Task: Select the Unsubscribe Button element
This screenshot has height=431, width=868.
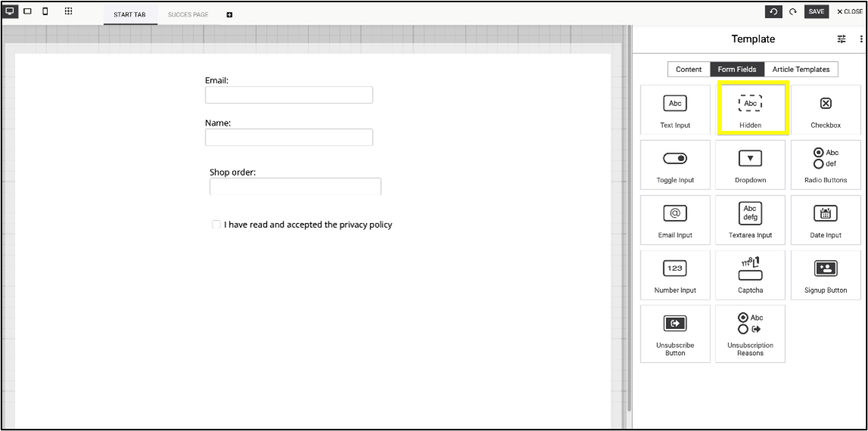Action: (x=674, y=333)
